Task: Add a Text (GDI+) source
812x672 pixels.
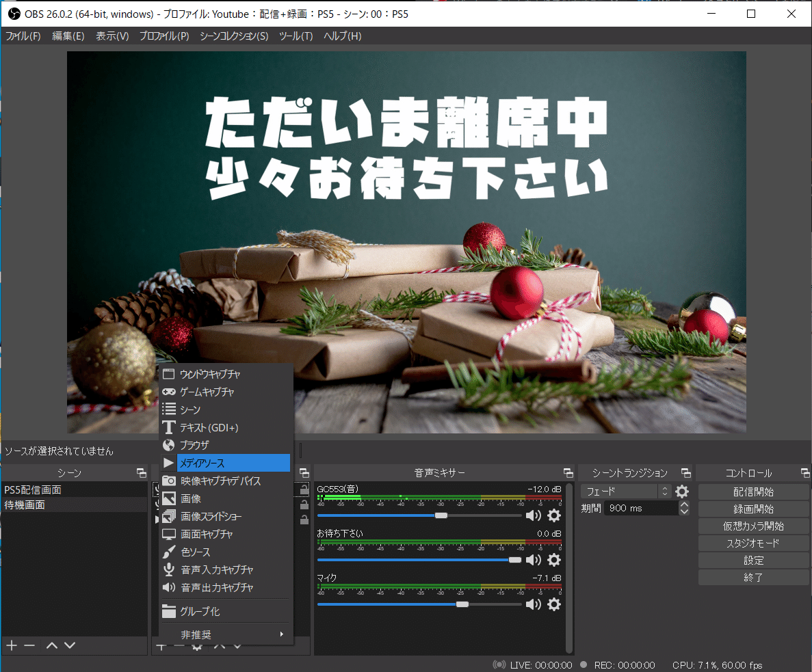Action: [226, 427]
